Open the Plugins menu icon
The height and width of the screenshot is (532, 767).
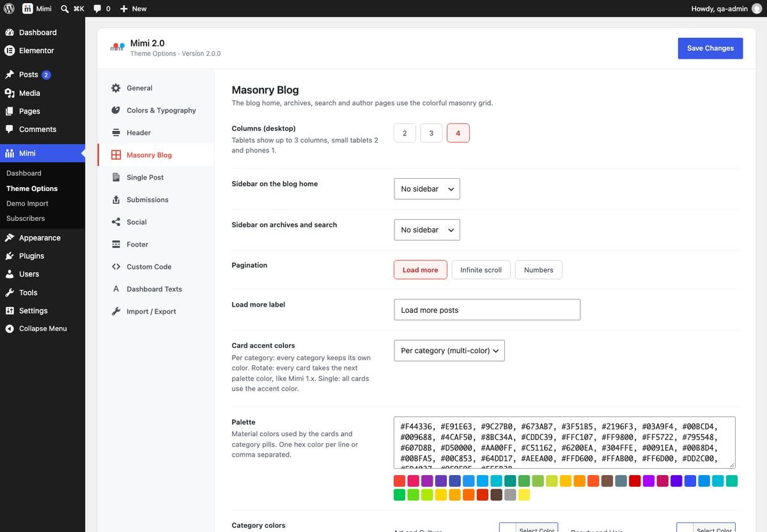point(10,255)
